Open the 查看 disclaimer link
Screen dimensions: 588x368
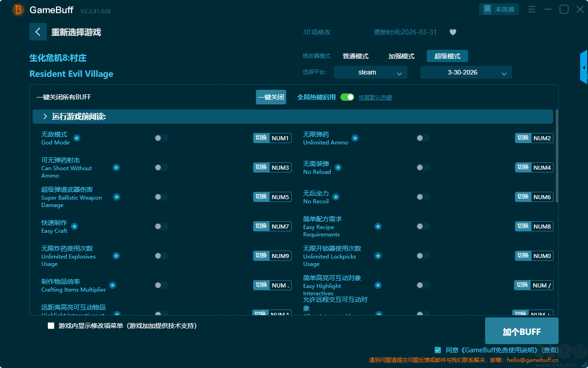[x=550, y=350]
